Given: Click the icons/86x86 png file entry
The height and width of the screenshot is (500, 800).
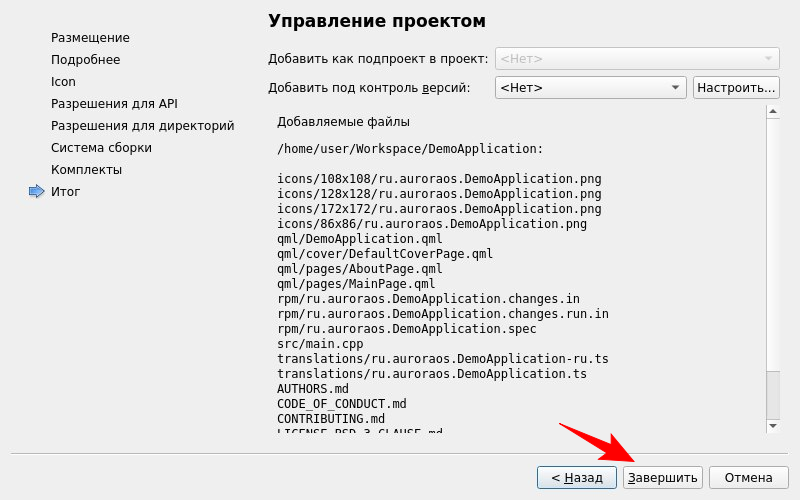Looking at the screenshot, I should (432, 224).
